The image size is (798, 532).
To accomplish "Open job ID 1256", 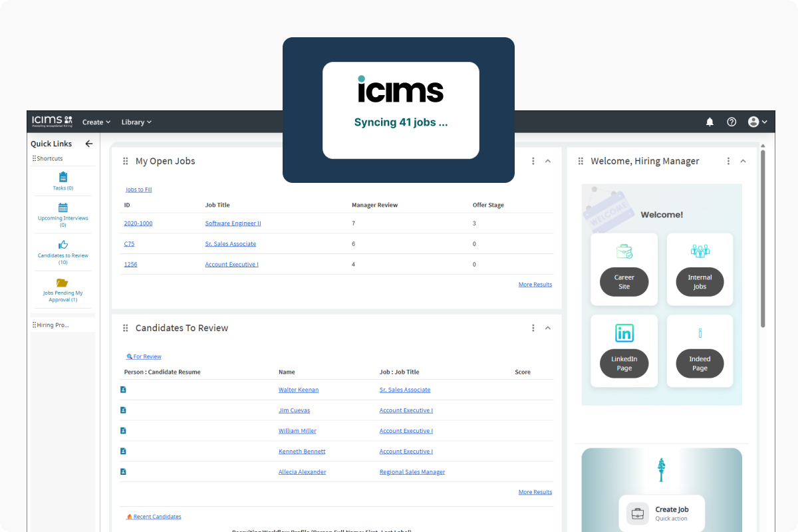I will coord(130,265).
